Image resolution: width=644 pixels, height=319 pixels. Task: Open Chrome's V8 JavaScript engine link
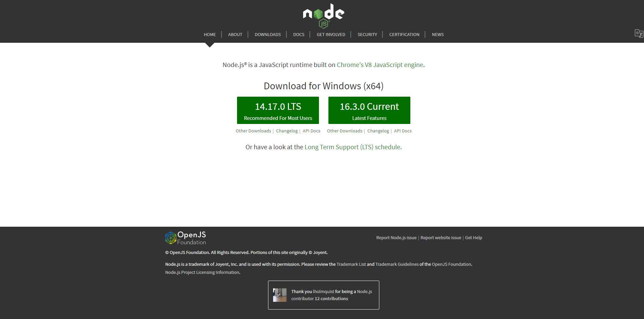pyautogui.click(x=380, y=65)
